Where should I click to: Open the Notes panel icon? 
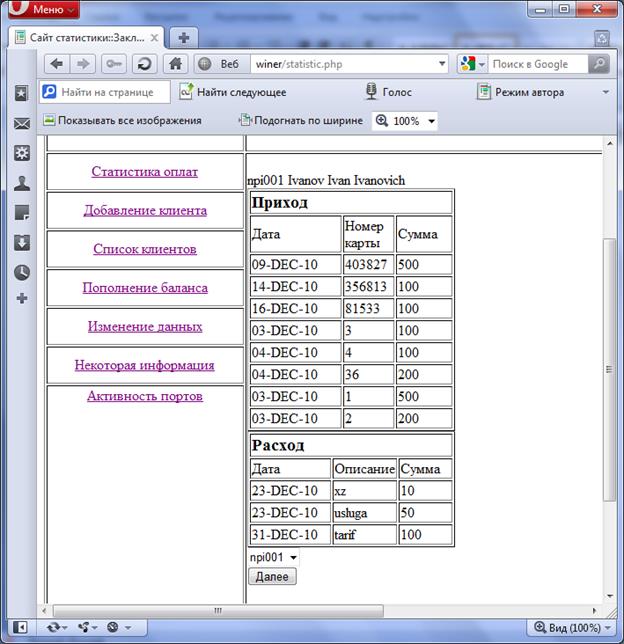click(21, 213)
